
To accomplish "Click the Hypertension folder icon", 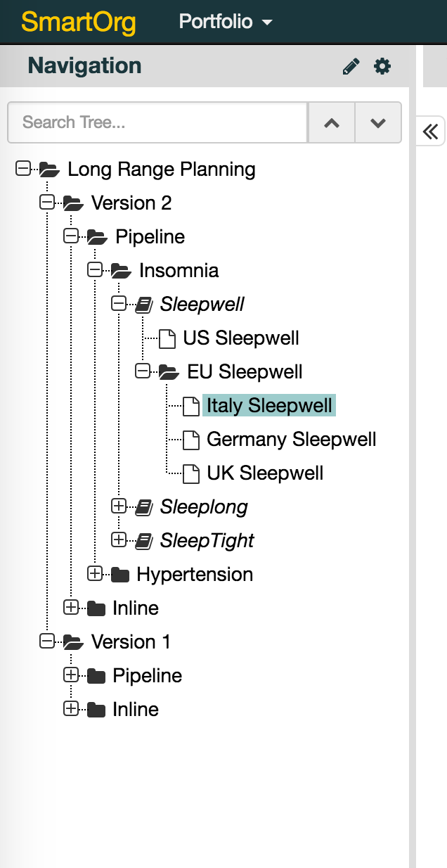I will pos(120,575).
